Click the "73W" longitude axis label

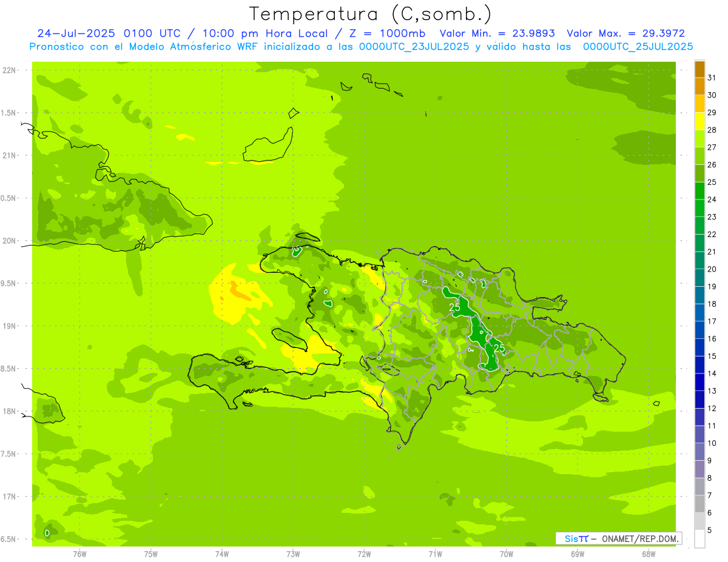(x=293, y=554)
